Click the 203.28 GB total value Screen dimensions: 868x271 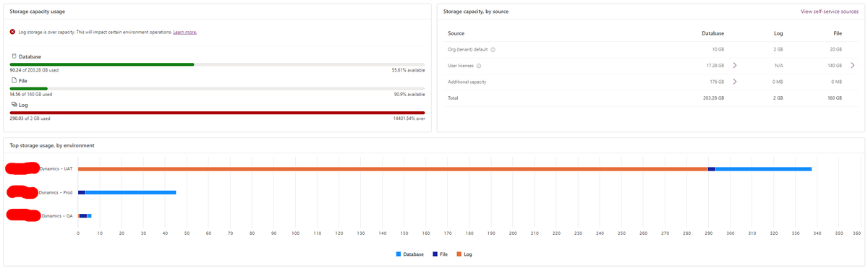tap(714, 98)
